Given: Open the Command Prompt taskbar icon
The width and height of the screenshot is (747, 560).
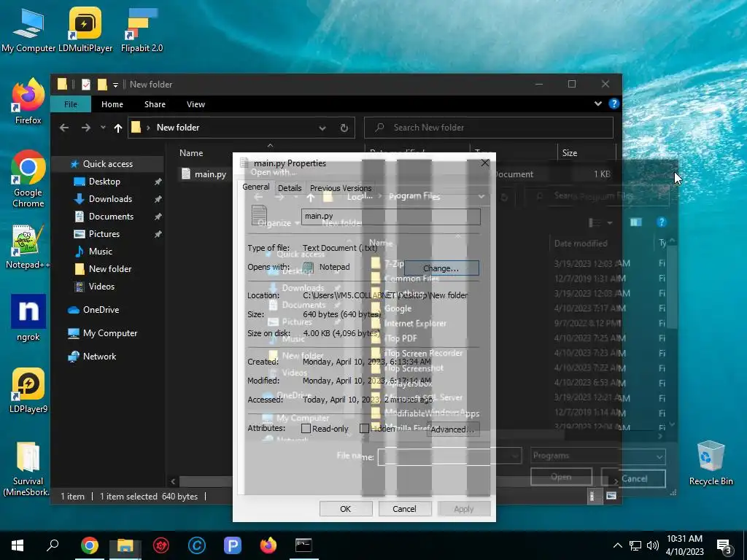Looking at the screenshot, I should 303,545.
